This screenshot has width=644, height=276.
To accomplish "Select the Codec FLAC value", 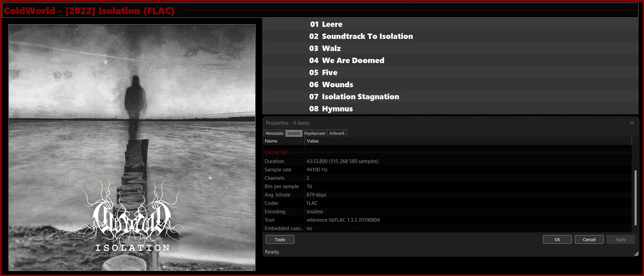I will 312,203.
